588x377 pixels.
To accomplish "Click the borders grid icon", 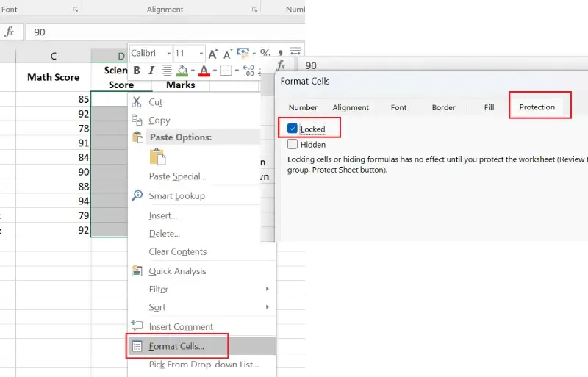I will coord(226,70).
